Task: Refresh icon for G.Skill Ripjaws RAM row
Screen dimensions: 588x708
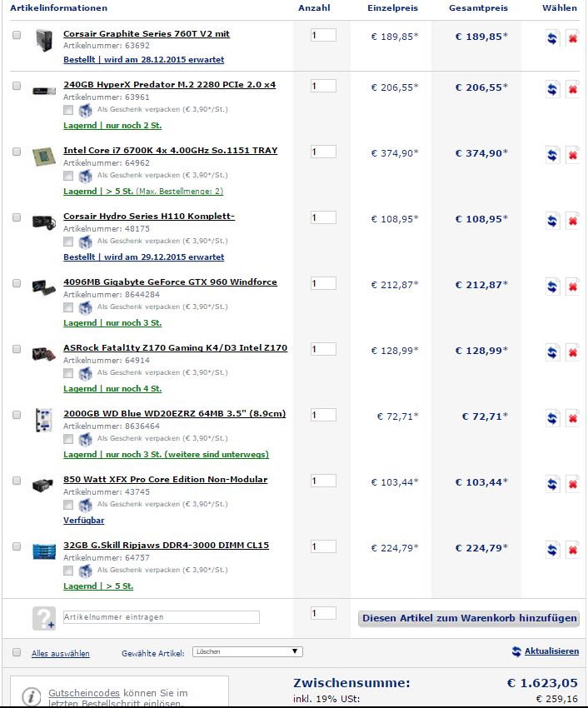Action: coord(552,550)
